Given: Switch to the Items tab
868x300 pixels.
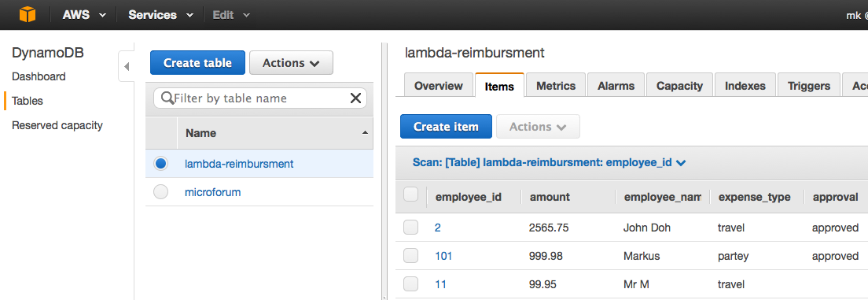Looking at the screenshot, I should tap(499, 86).
